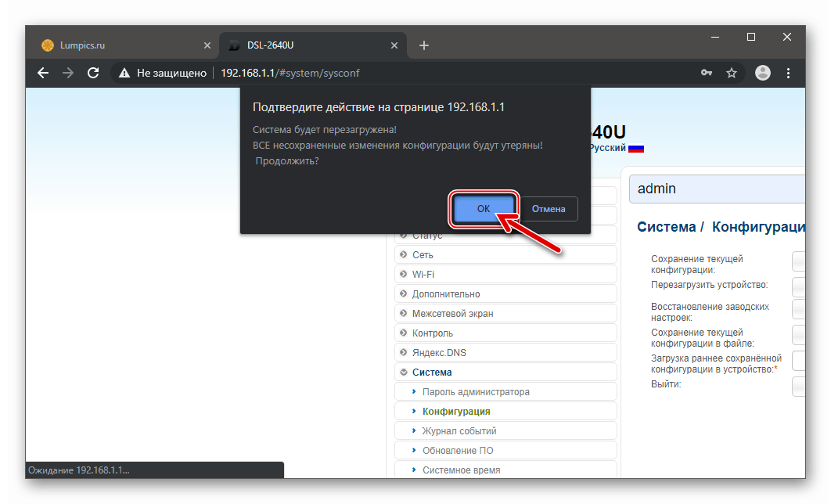
Task: Click the 'Выйти:' label
Action: click(666, 384)
